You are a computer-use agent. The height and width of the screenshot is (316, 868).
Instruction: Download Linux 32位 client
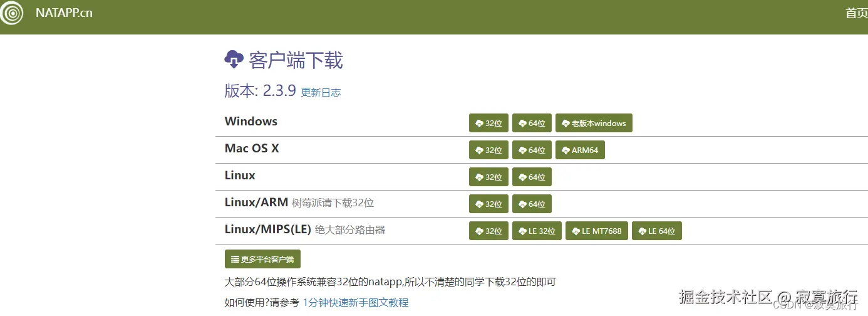(488, 177)
